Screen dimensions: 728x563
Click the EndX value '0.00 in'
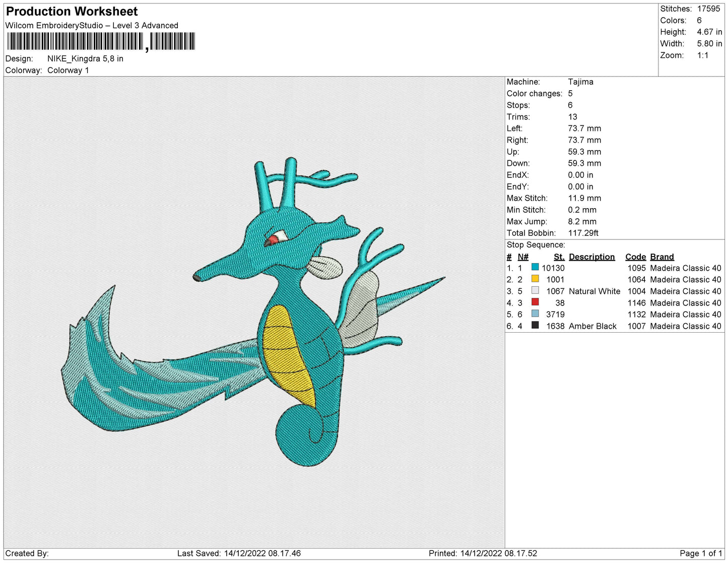point(580,175)
